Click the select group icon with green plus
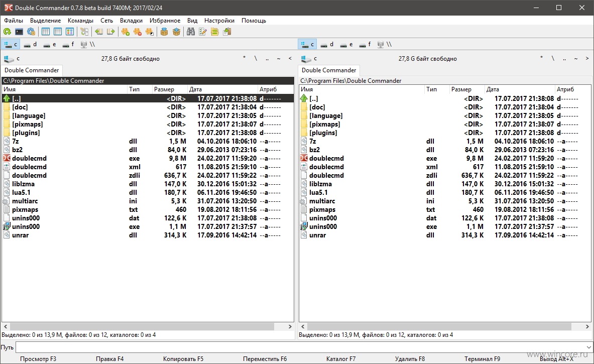 [x=126, y=32]
